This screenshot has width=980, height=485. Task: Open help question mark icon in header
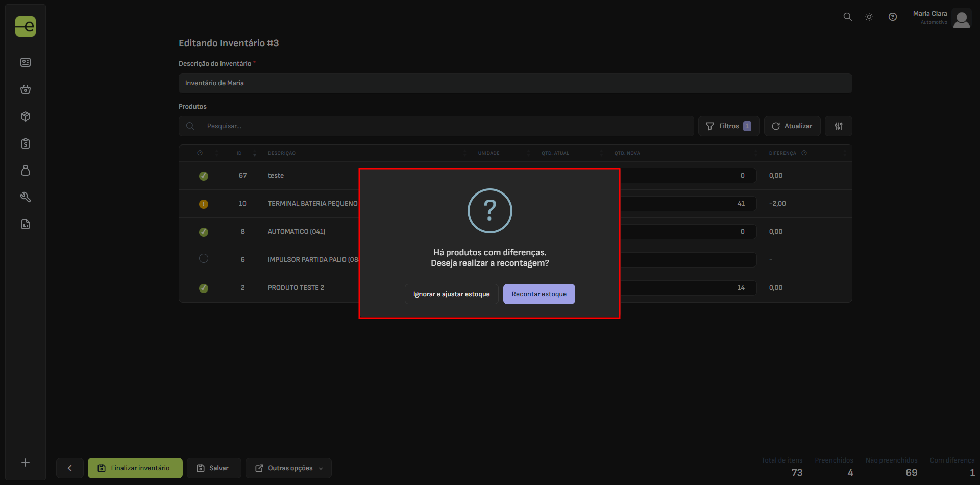coord(892,17)
